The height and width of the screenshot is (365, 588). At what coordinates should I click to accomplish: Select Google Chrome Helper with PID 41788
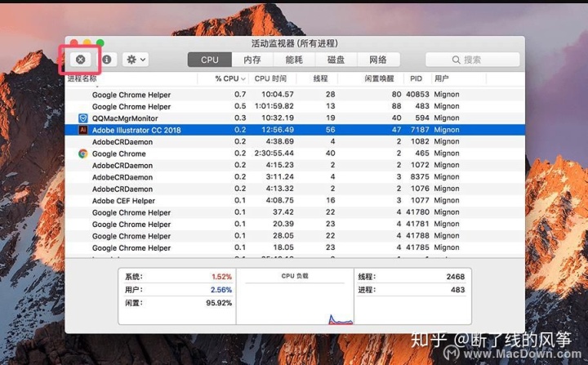pyautogui.click(x=295, y=236)
